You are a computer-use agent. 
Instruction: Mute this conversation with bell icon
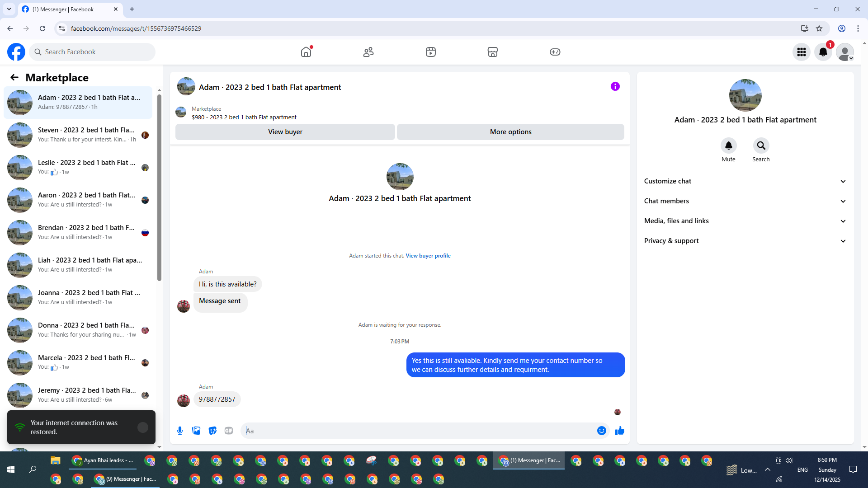click(x=728, y=145)
